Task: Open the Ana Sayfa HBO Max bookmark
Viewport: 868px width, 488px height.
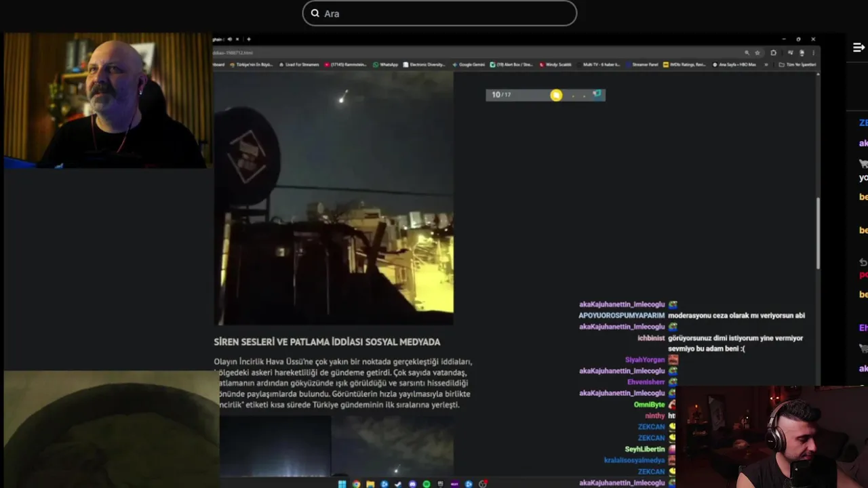Action: click(734, 64)
